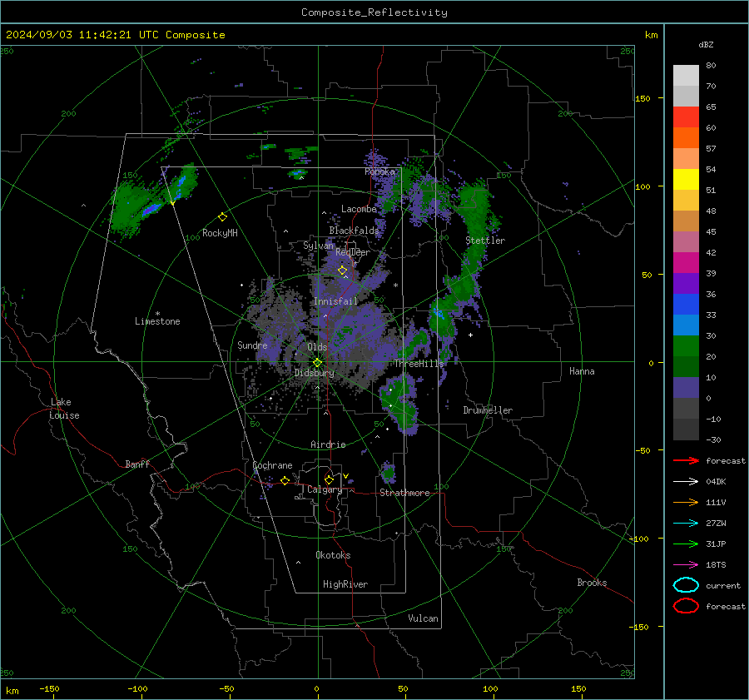
Task: Click the radar center diamond at Didsbury
Action: (x=317, y=363)
